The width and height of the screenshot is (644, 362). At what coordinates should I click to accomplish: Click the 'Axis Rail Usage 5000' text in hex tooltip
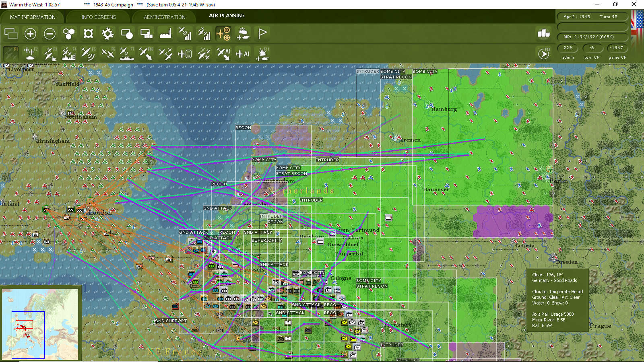click(553, 314)
